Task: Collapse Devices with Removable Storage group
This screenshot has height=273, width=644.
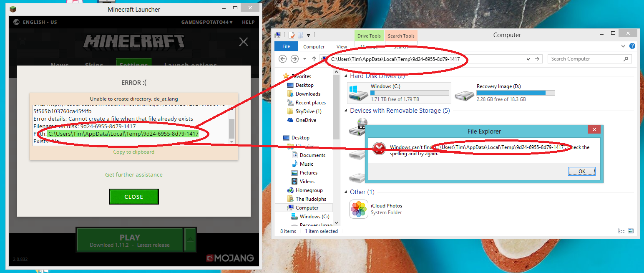Action: [x=346, y=111]
